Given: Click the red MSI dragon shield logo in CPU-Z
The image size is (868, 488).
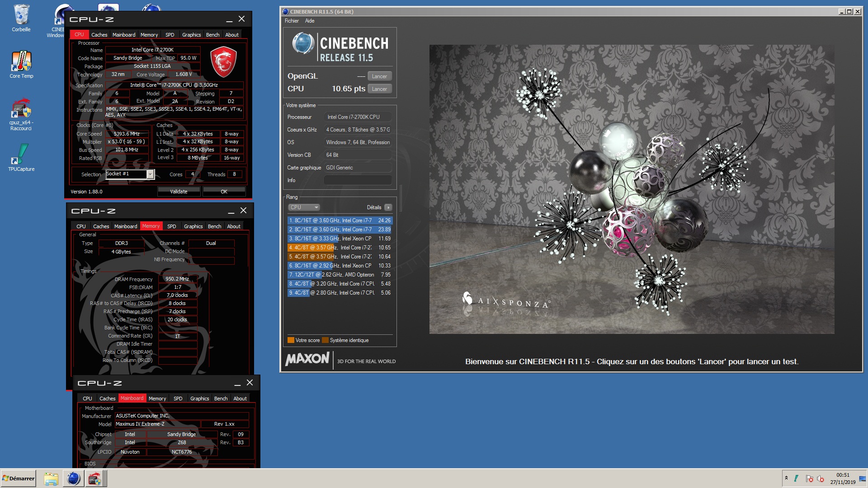Looking at the screenshot, I should 223,62.
